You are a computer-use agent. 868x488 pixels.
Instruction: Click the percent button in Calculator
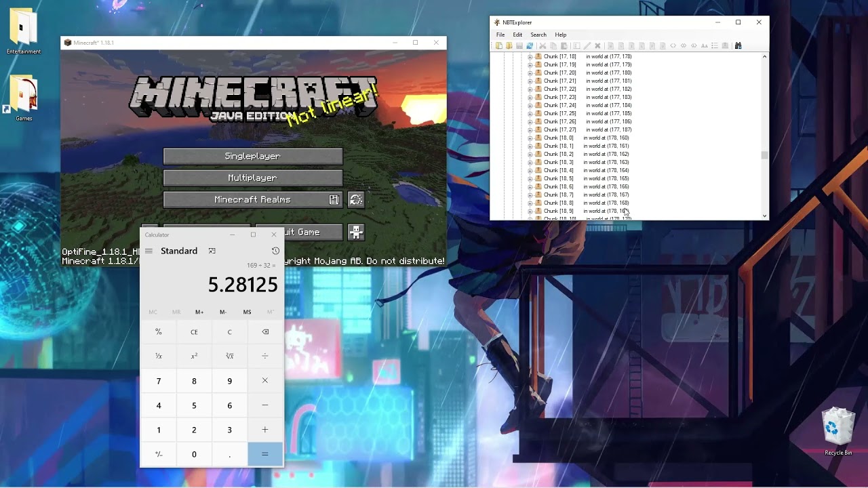(x=159, y=332)
